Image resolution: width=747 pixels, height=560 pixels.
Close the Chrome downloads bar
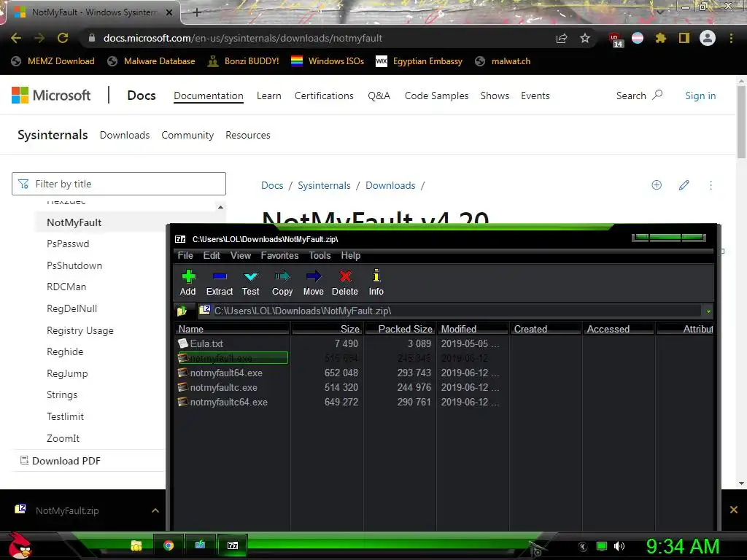click(734, 510)
